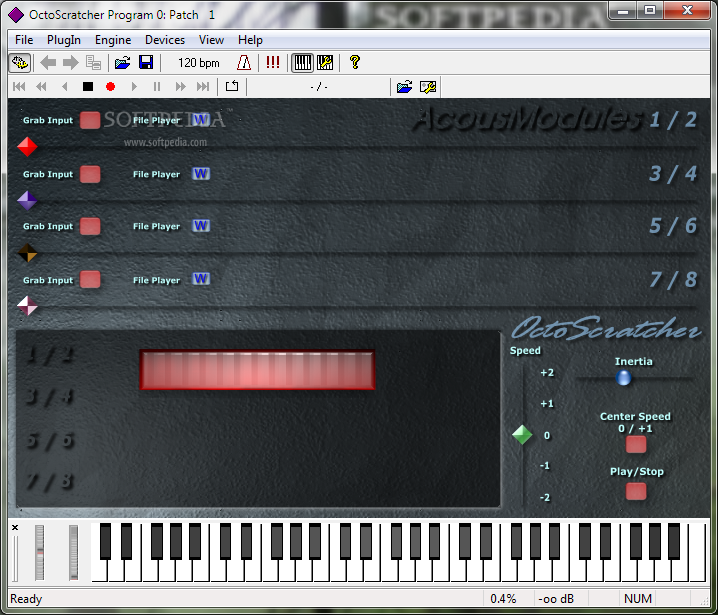Screen dimensions: 718x615
Task: Click the red panic exclamation marks icon
Action: pyautogui.click(x=273, y=63)
